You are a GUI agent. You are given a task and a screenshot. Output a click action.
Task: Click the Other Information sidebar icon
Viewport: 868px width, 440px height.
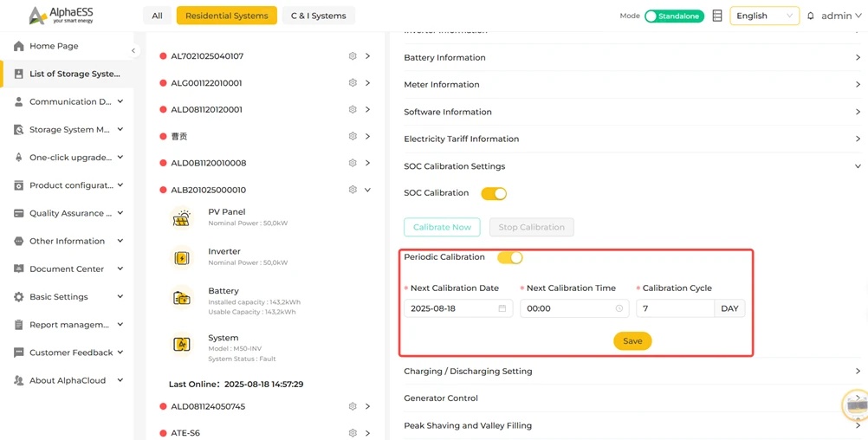19,242
